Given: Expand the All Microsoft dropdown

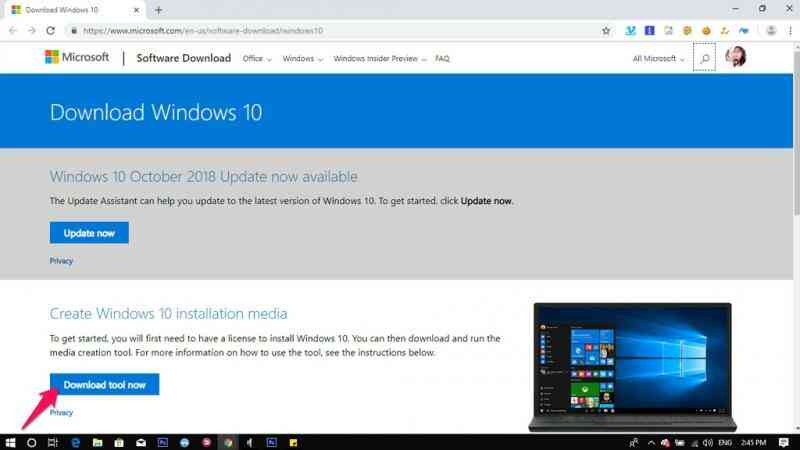Looking at the screenshot, I should (x=658, y=59).
